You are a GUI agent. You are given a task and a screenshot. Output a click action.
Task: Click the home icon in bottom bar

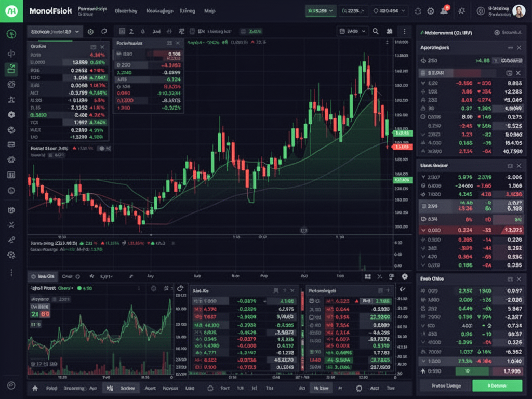[35, 388]
